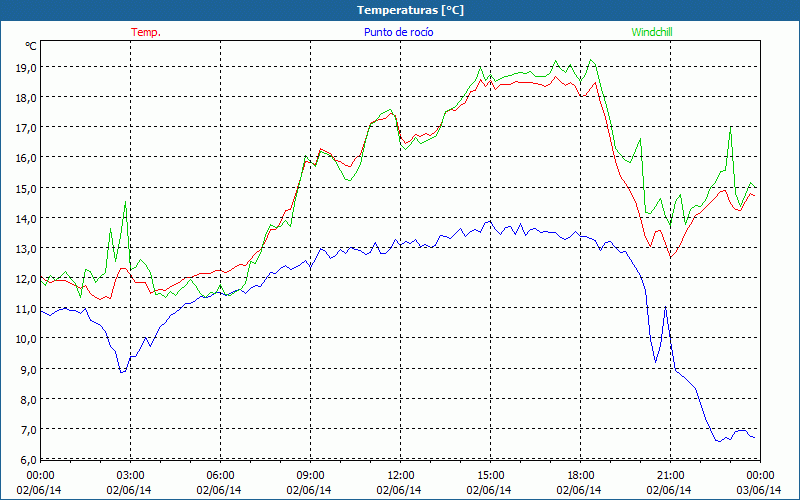Click the '6,0' y-axis value

(x=28, y=460)
